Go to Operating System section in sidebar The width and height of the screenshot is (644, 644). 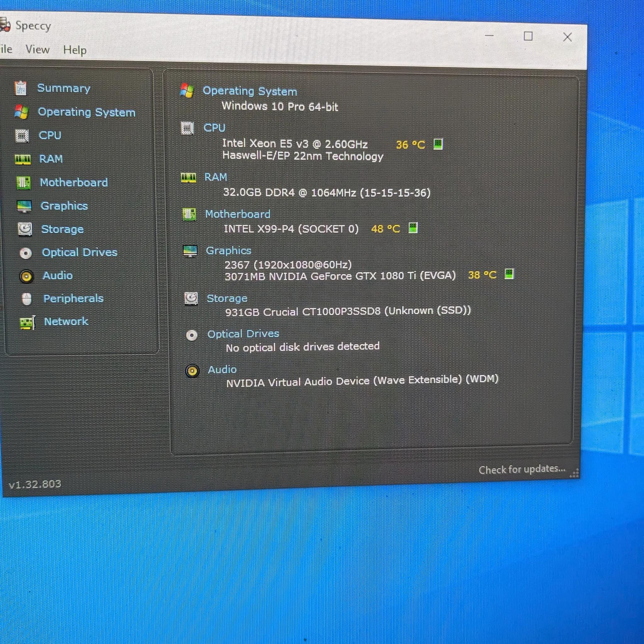87,112
